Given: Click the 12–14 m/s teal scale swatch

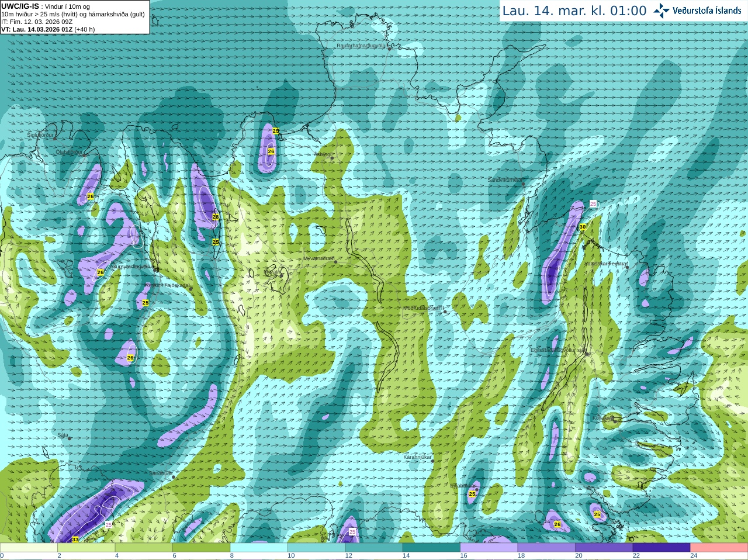Looking at the screenshot, I should (x=374, y=548).
